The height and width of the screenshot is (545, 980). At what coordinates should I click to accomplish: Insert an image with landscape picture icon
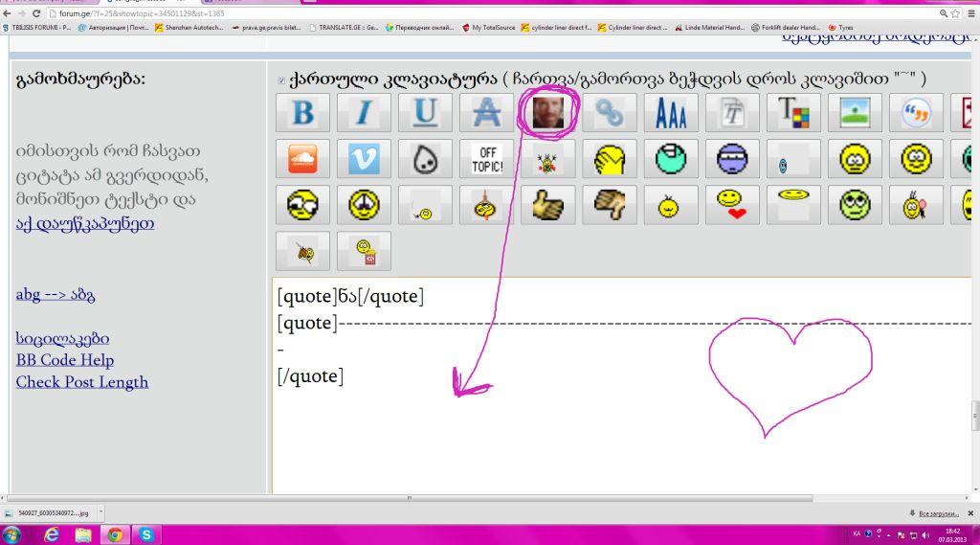coord(855,113)
